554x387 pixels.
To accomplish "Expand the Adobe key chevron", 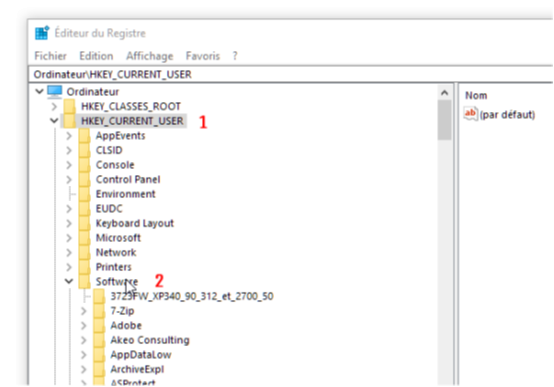I will pyautogui.click(x=83, y=326).
